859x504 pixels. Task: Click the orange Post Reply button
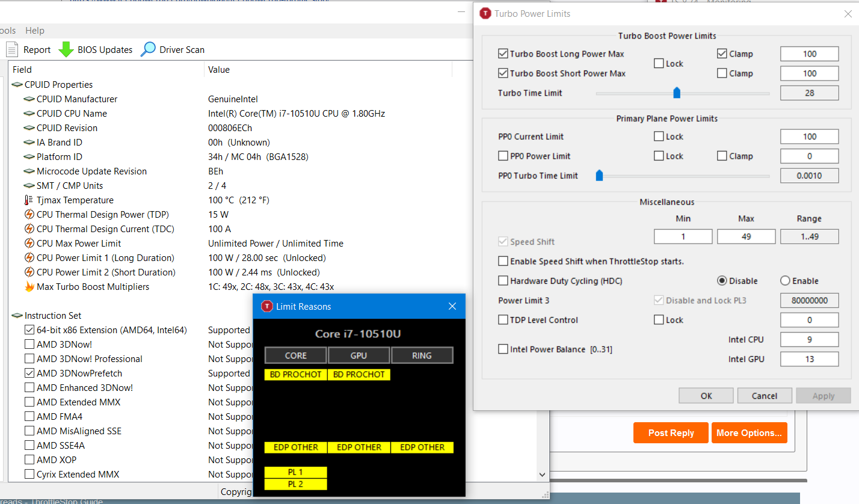(x=671, y=433)
